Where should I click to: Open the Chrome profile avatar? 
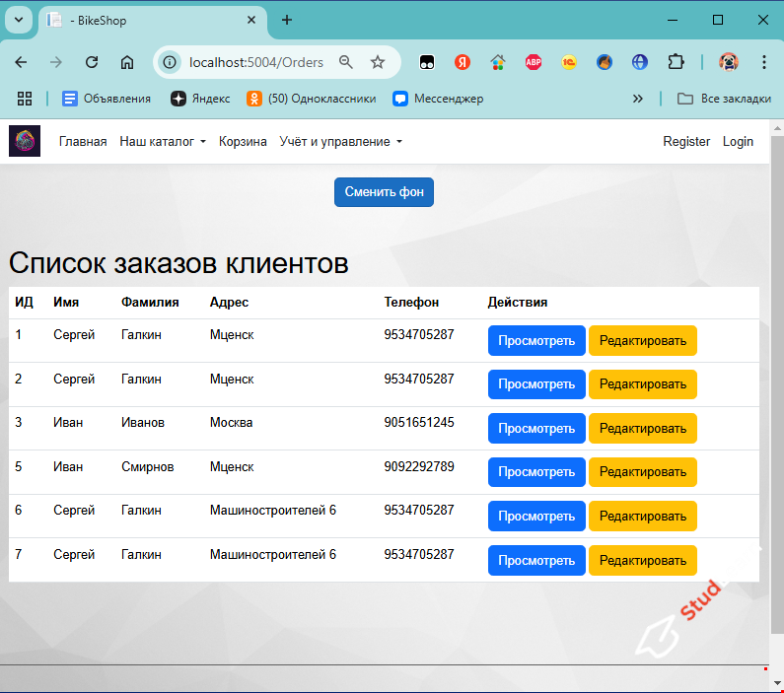[729, 62]
